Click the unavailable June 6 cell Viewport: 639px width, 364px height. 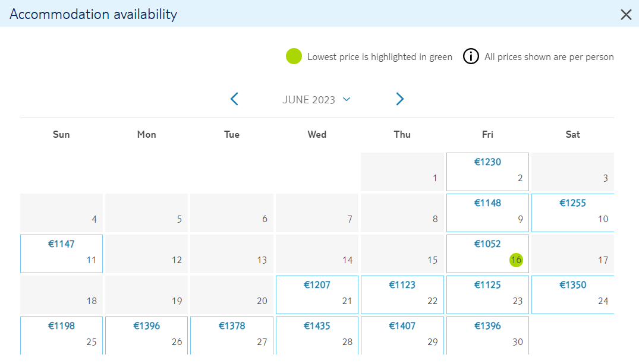click(231, 213)
